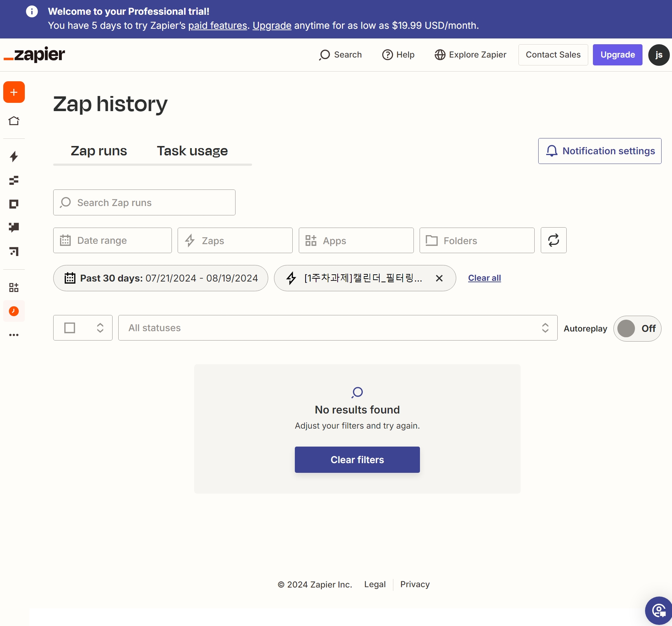Click the Contact Sales button
The height and width of the screenshot is (626, 672).
553,55
